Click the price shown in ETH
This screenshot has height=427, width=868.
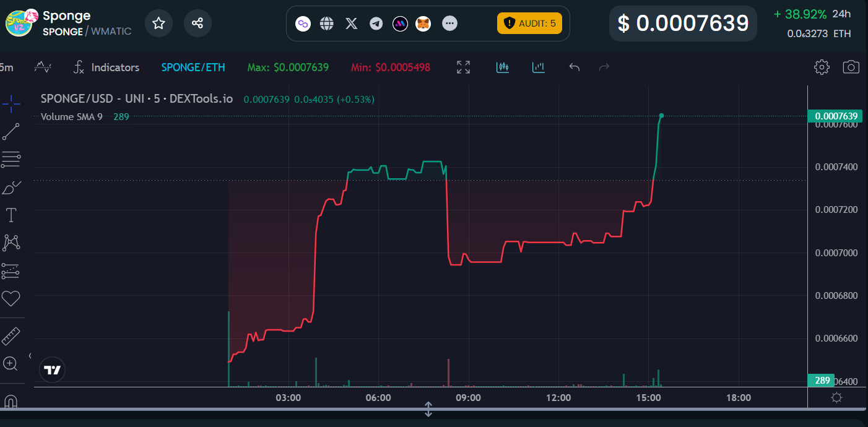click(818, 33)
